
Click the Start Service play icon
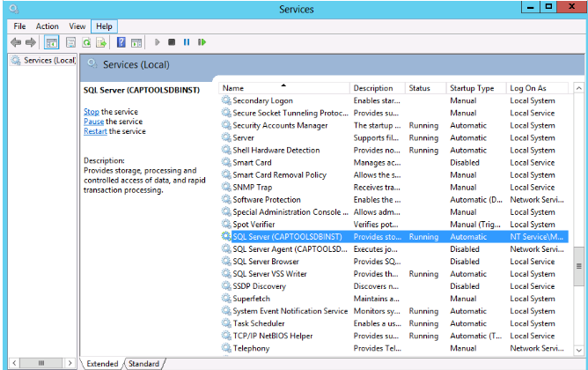[x=158, y=42]
